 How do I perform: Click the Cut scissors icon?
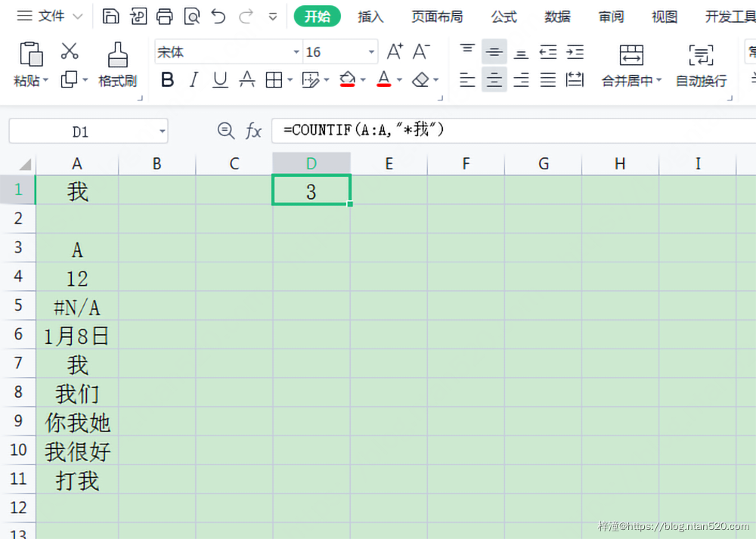(70, 51)
